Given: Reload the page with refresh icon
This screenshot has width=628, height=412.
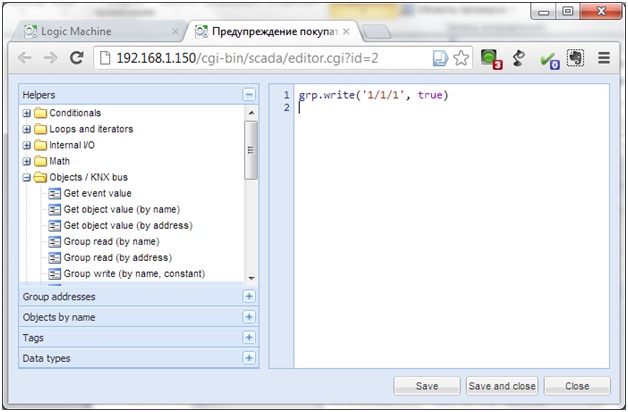Looking at the screenshot, I should pos(76,58).
